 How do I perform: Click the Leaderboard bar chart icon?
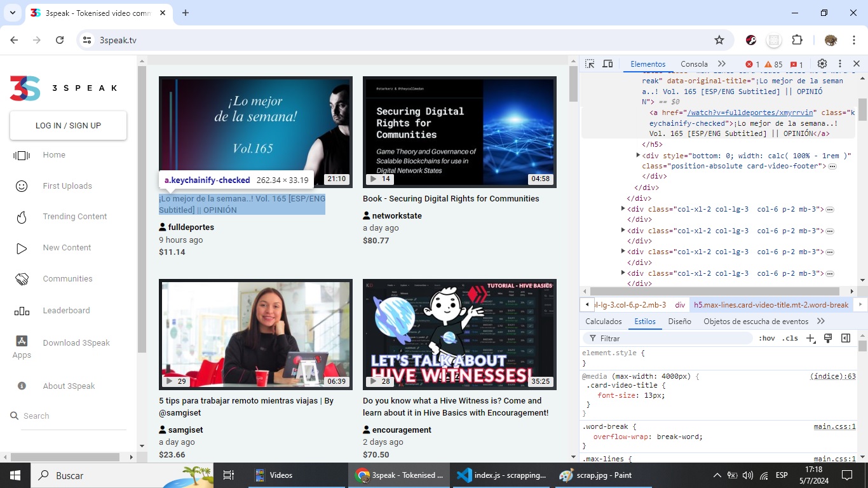(22, 311)
